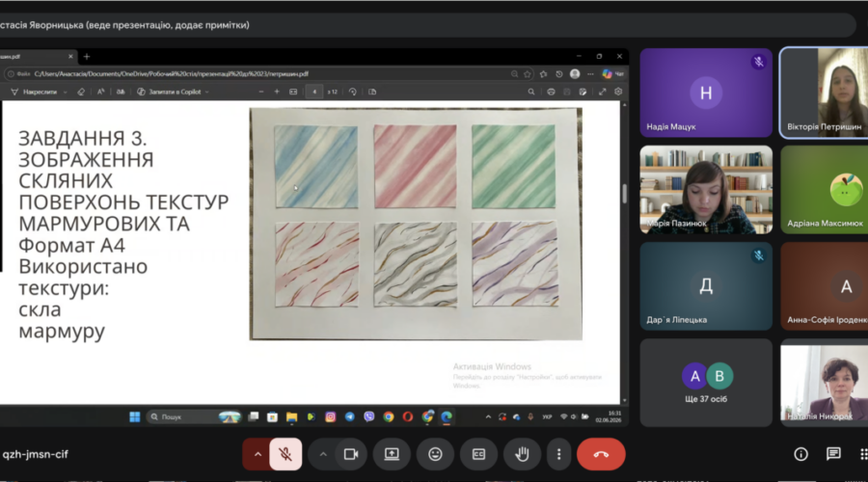868x482 pixels.
Task: Select the Eraser tool in PDF toolbar
Action: tap(81, 92)
